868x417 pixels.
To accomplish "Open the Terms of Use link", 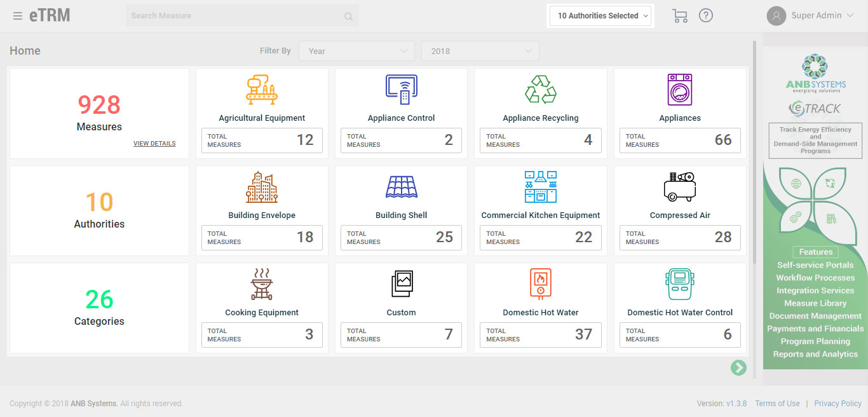I will coord(777,403).
